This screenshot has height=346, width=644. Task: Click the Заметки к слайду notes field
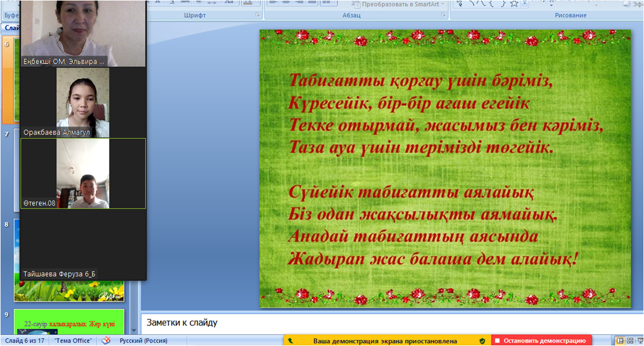point(390,323)
